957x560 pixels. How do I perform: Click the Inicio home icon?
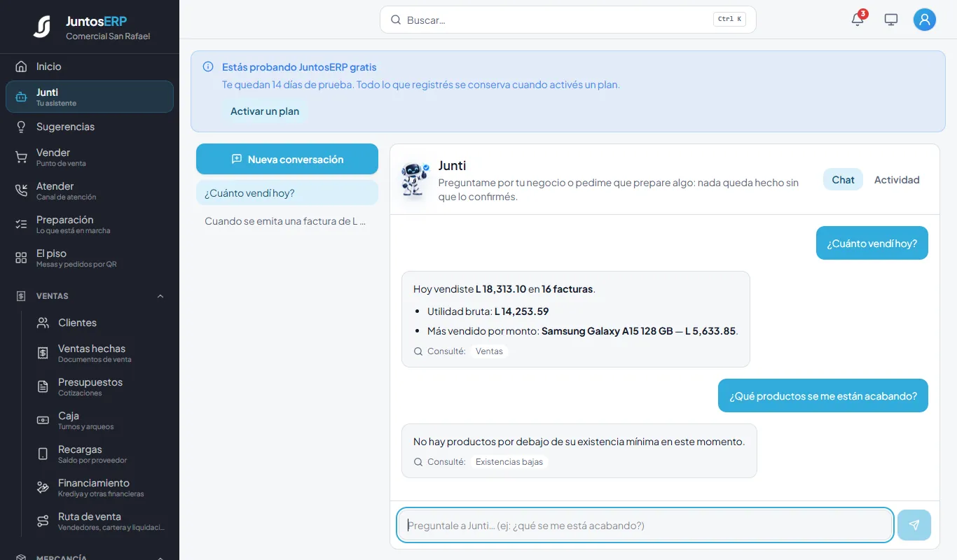coord(21,66)
